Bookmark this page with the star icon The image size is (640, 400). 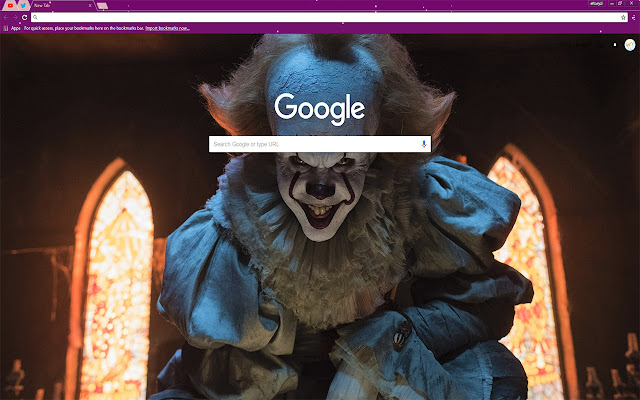[623, 18]
